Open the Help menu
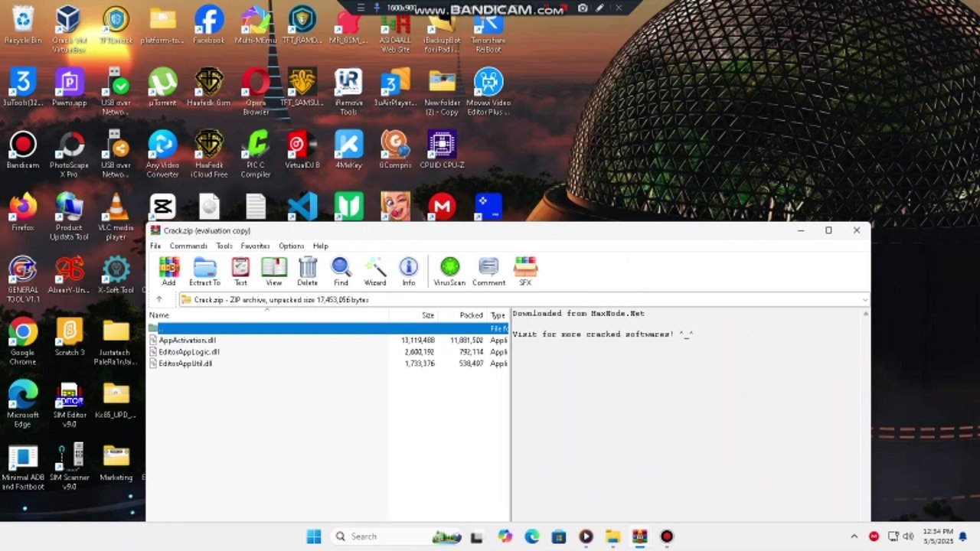Screen dimensions: 980x551 point(321,246)
